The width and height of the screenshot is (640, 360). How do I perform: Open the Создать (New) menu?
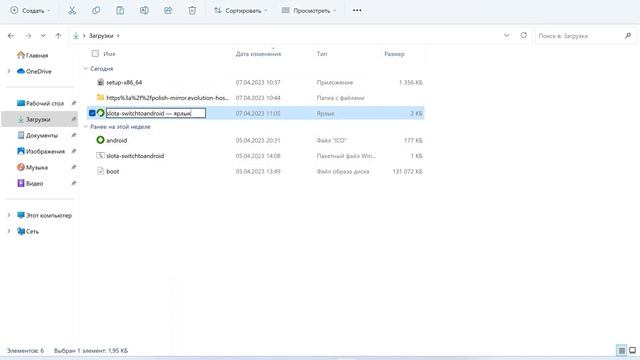tap(31, 11)
